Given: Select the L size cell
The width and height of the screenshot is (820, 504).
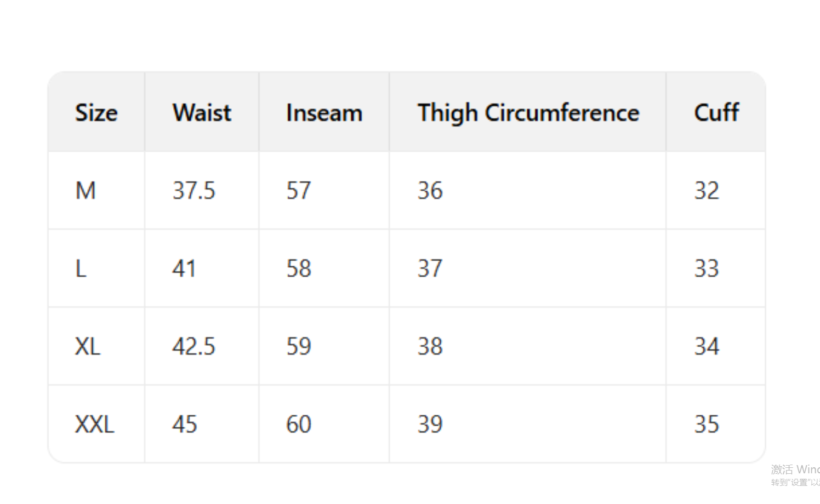Looking at the screenshot, I should coord(81,268).
